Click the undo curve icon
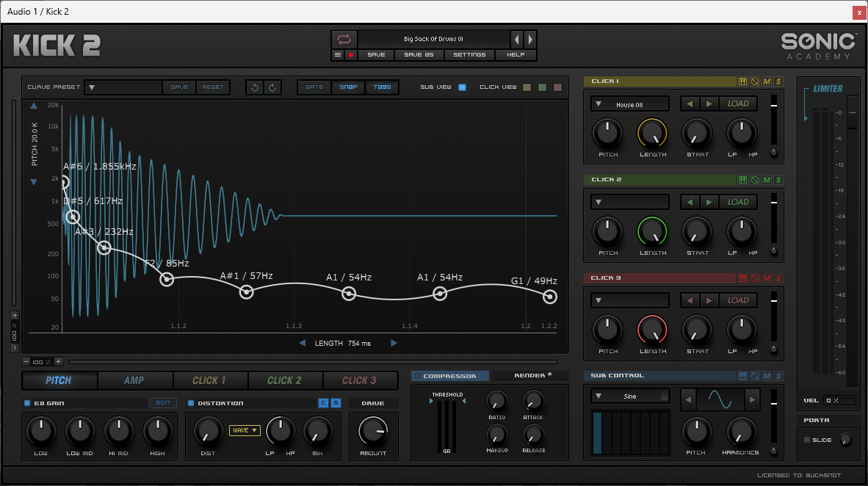This screenshot has height=486, width=868. (x=255, y=87)
